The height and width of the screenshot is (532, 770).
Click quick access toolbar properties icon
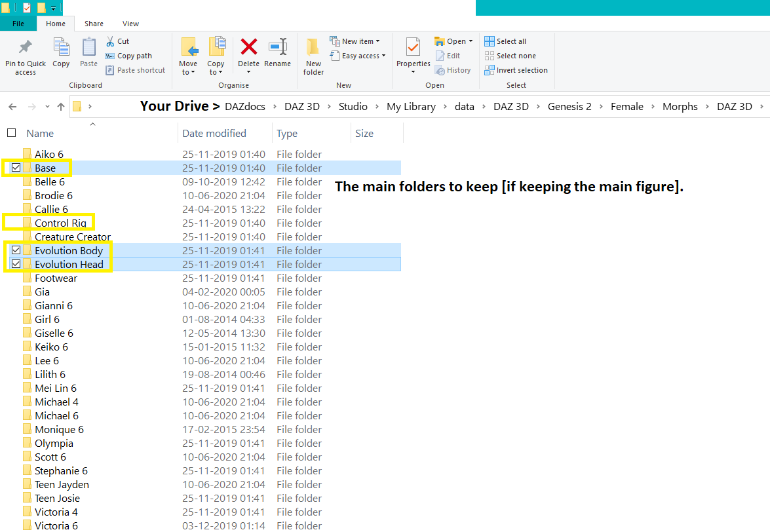coord(27,7)
